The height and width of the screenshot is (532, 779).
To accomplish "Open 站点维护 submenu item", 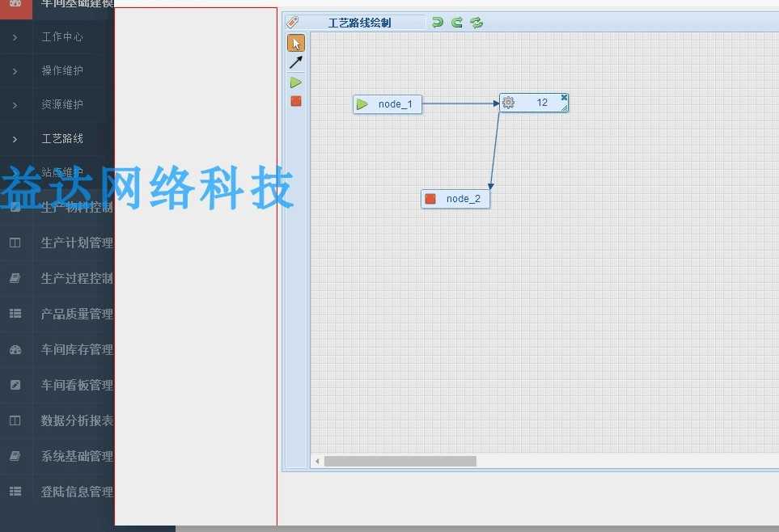I will click(x=62, y=172).
